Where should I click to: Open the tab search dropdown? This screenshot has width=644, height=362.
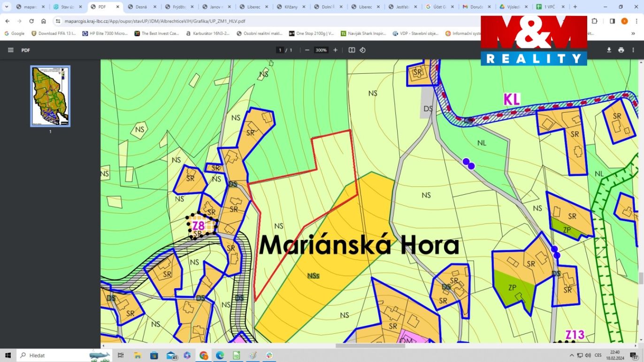point(6,7)
